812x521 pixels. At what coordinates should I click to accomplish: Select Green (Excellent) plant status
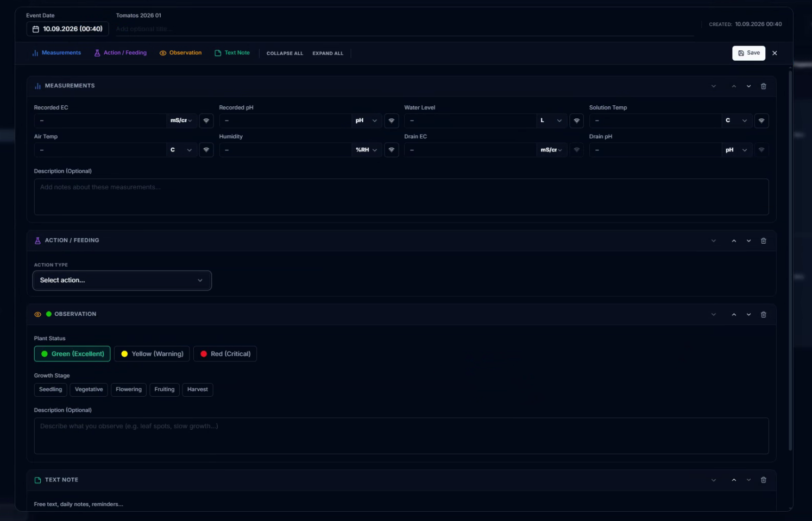(x=72, y=354)
